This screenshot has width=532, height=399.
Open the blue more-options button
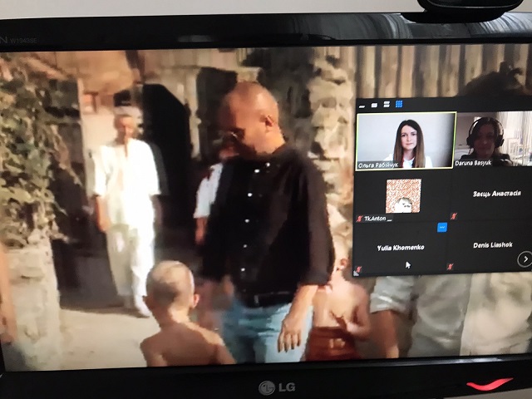coord(441,227)
